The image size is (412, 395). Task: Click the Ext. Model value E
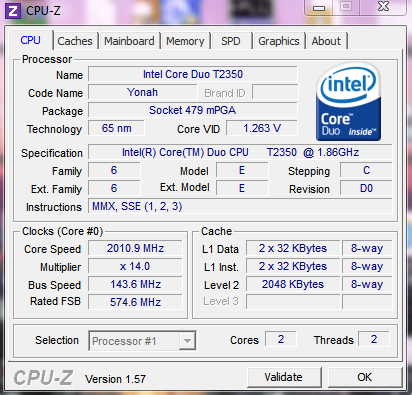[x=242, y=188]
